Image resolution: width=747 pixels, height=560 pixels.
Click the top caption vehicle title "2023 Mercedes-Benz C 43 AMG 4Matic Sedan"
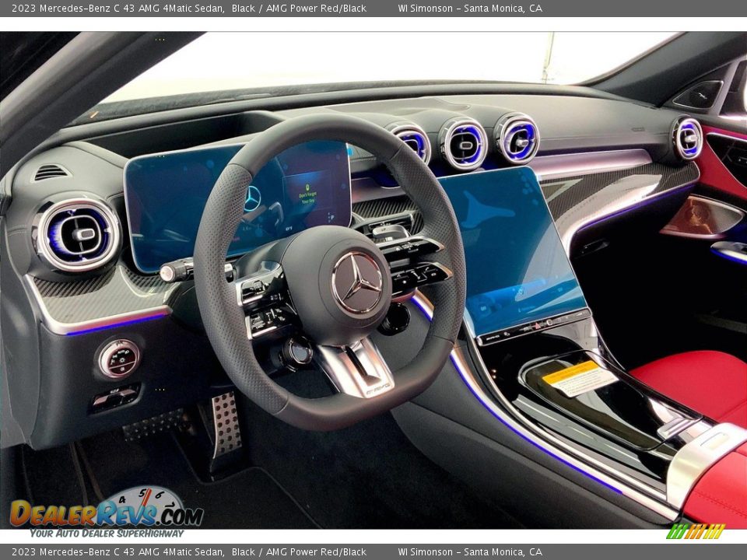(117, 8)
